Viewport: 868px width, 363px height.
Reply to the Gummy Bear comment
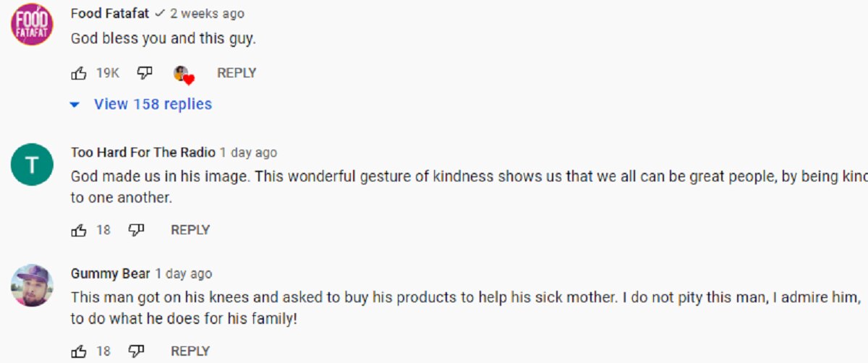coord(190,351)
